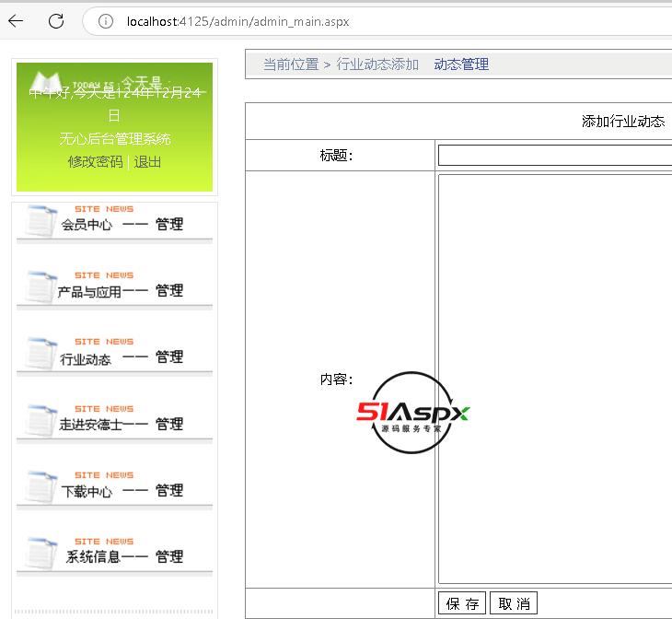View site info icon in address bar
672x619 pixels.
[x=106, y=21]
